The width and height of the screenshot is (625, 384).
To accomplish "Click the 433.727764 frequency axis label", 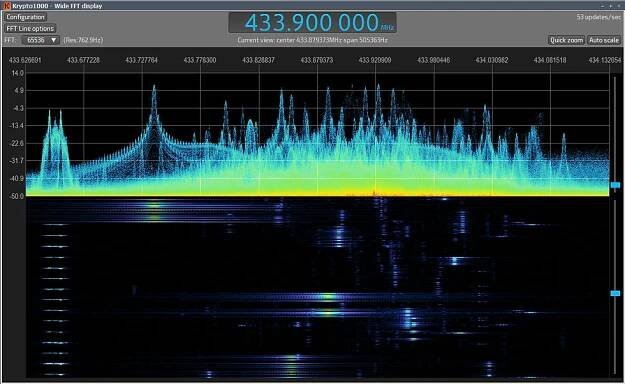I will pyautogui.click(x=142, y=60).
